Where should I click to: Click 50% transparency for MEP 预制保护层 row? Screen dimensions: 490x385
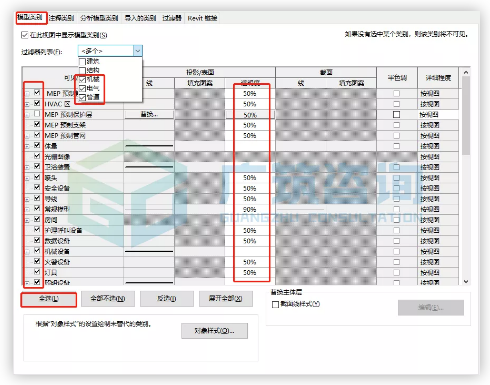(250, 115)
